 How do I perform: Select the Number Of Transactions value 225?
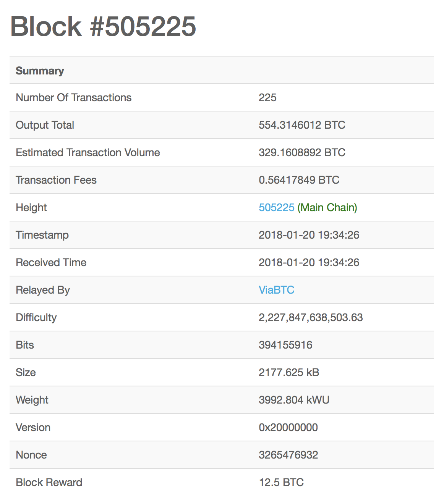pos(267,97)
